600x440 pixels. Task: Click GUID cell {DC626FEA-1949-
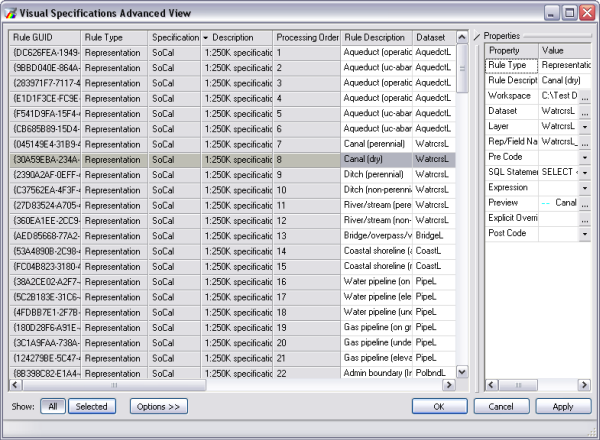coord(45,53)
